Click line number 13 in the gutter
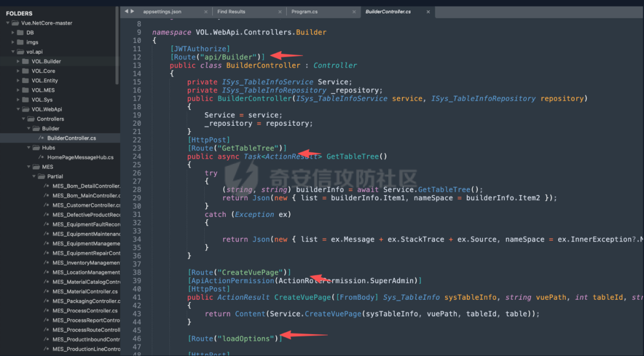644x356 pixels. [x=137, y=65]
